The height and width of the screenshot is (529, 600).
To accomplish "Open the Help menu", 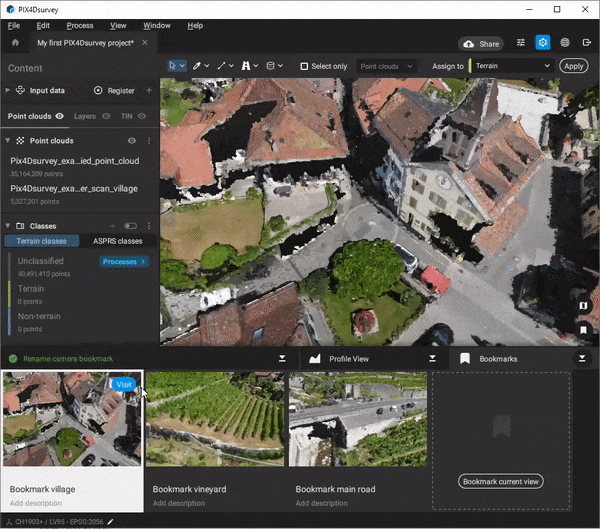I will coord(195,26).
